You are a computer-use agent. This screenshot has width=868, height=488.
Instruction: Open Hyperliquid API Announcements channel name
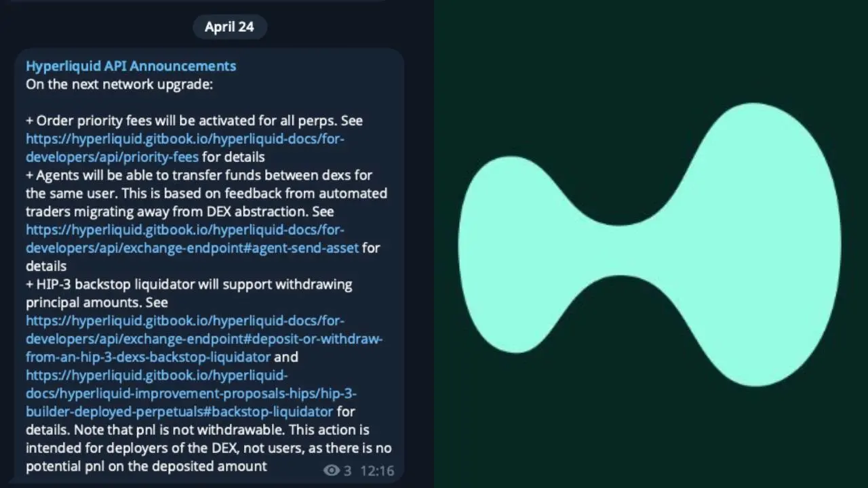coord(131,66)
